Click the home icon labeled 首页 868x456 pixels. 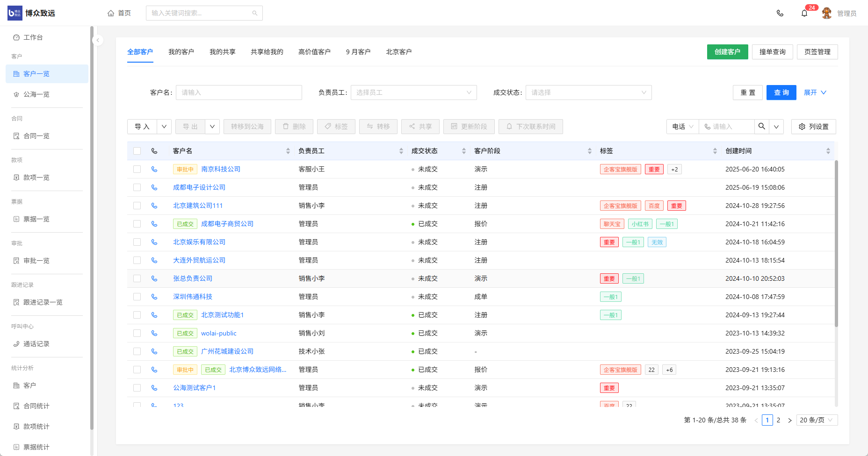pyautogui.click(x=111, y=13)
